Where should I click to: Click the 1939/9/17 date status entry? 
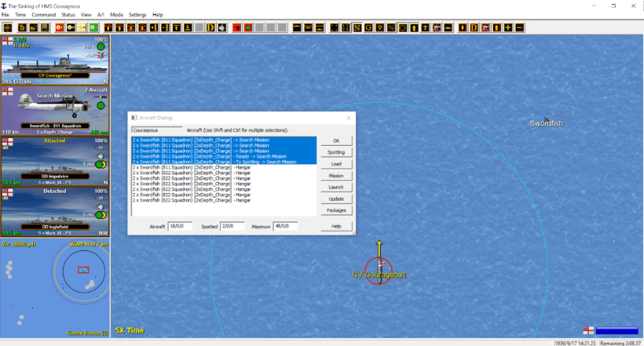click(575, 342)
